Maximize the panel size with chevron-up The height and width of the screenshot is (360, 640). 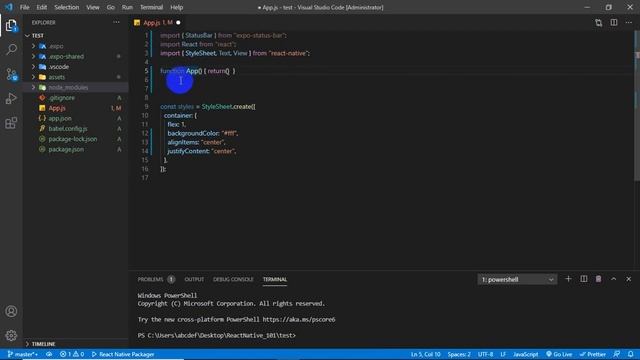(613, 279)
